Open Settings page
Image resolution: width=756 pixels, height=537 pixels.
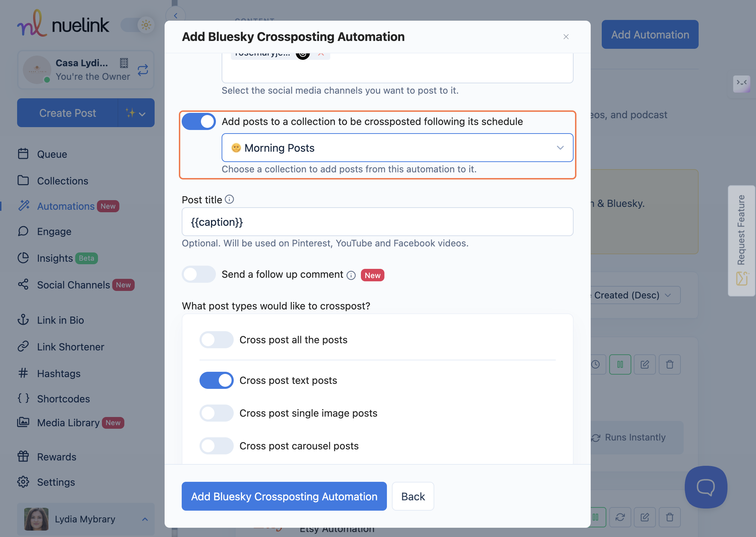tap(56, 482)
